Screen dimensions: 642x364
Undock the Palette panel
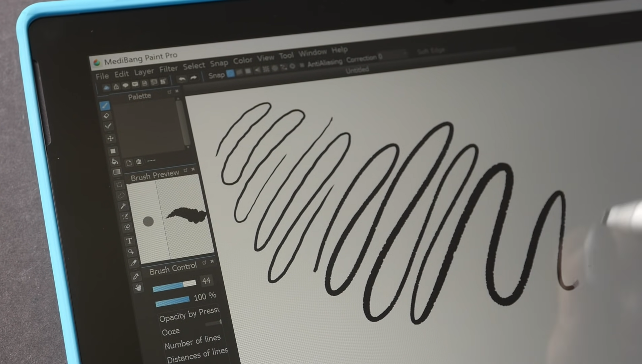pyautogui.click(x=169, y=92)
